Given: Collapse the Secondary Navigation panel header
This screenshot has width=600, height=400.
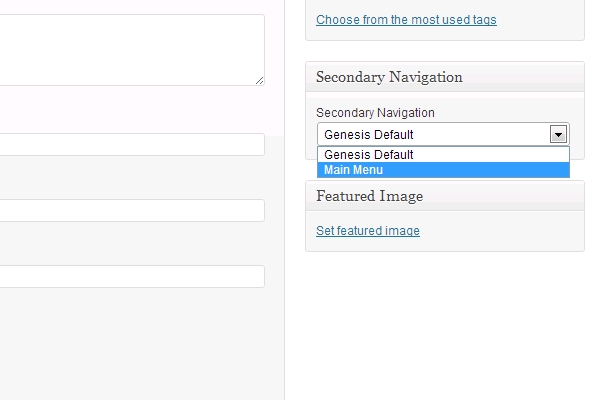Looking at the screenshot, I should 445,77.
